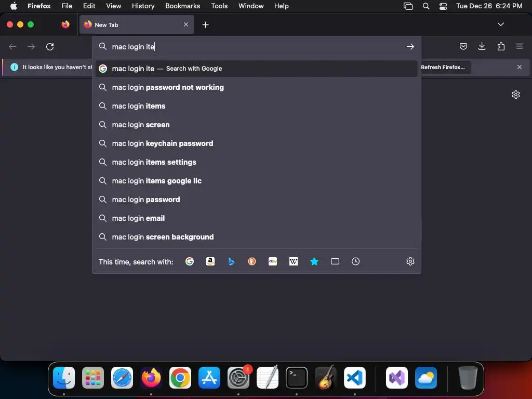Open the Save to Pocket button
532x399 pixels.
463,46
